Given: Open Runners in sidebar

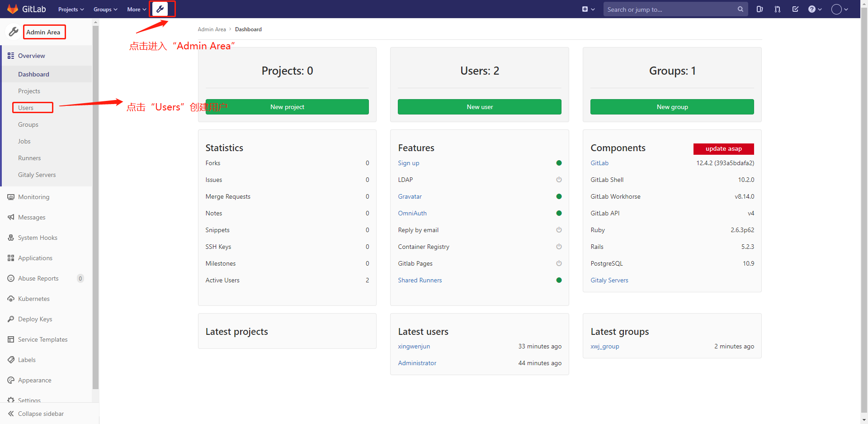Looking at the screenshot, I should (x=47, y=158).
